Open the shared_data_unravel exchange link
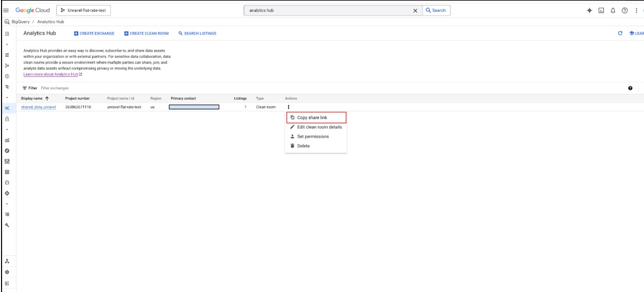Image resolution: width=644 pixels, height=292 pixels. 38,107
